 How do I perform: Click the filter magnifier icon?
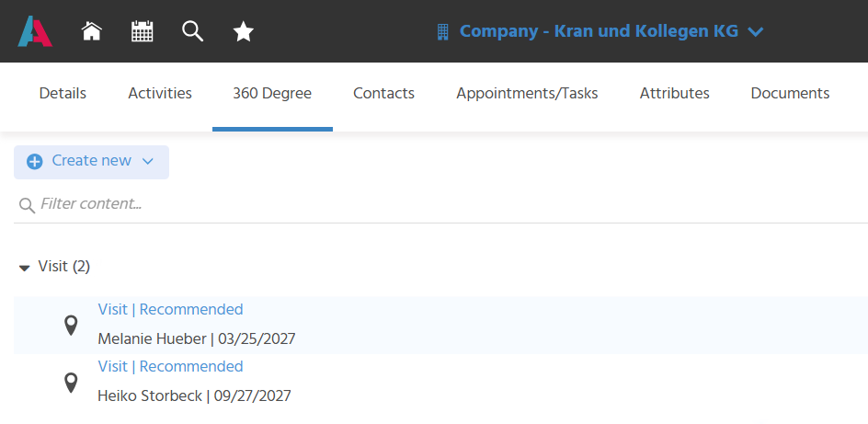(26, 205)
